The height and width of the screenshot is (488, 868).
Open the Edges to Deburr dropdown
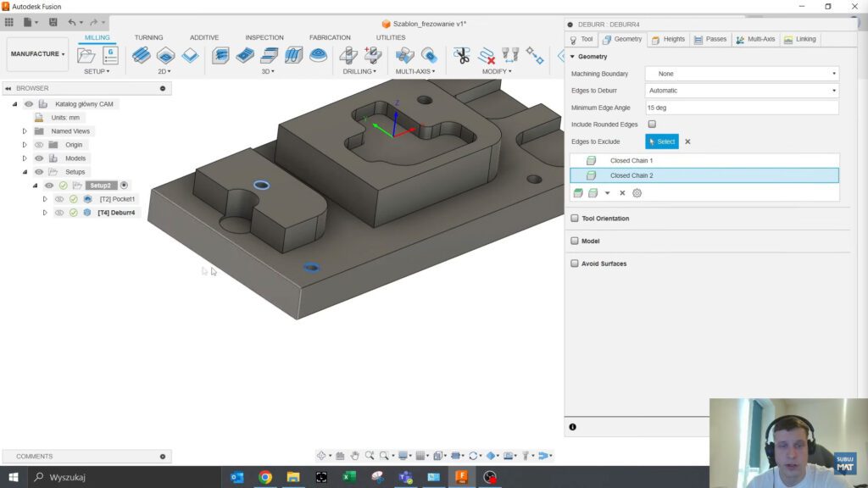(742, 91)
